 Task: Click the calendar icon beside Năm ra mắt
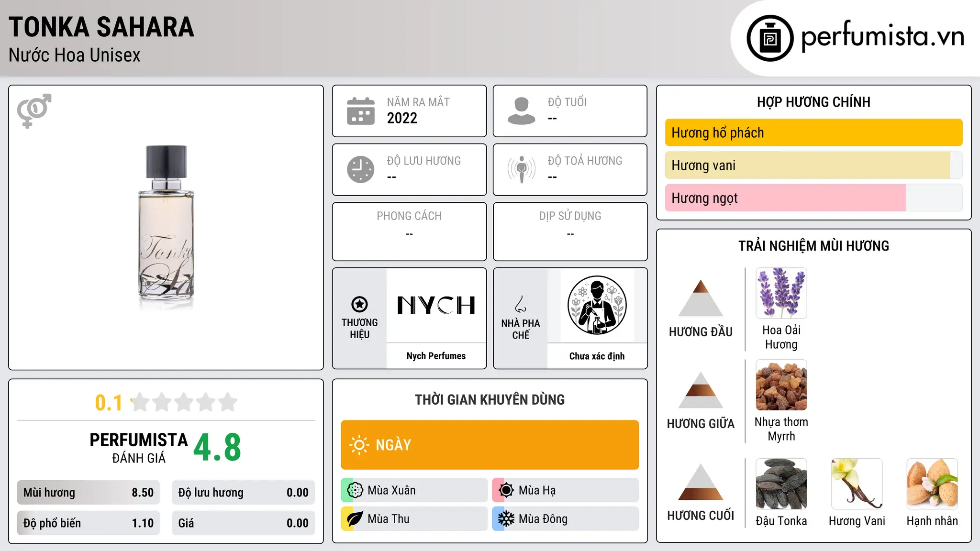[361, 111]
